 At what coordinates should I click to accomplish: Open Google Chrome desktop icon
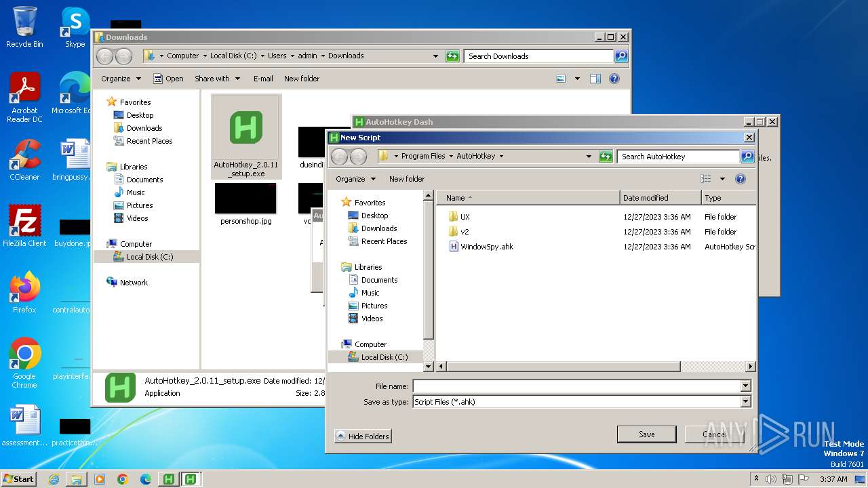[24, 363]
